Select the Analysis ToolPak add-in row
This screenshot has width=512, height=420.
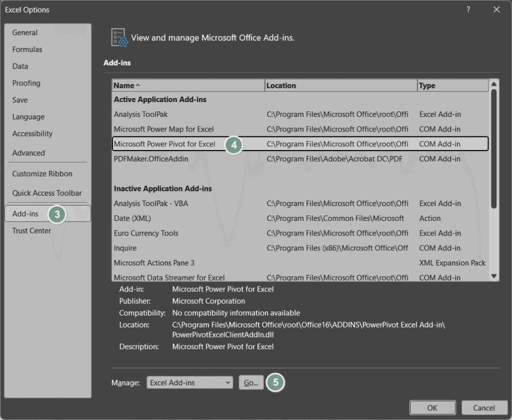pos(300,114)
